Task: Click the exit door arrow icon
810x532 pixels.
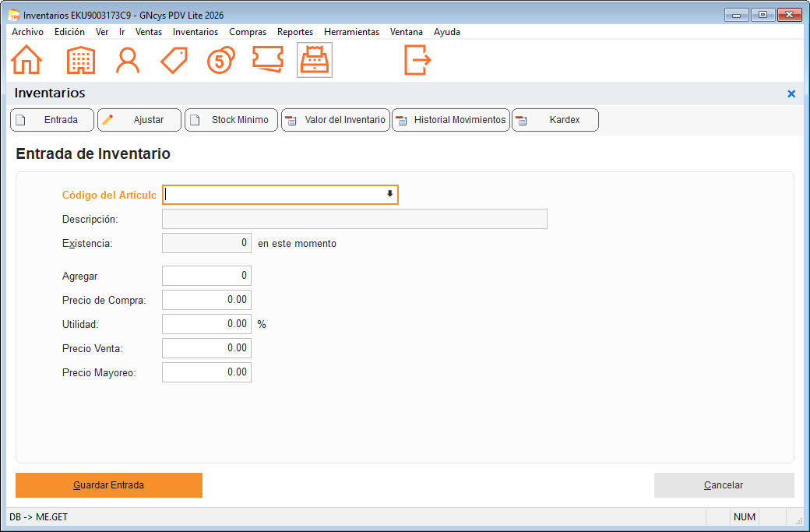Action: [x=417, y=60]
